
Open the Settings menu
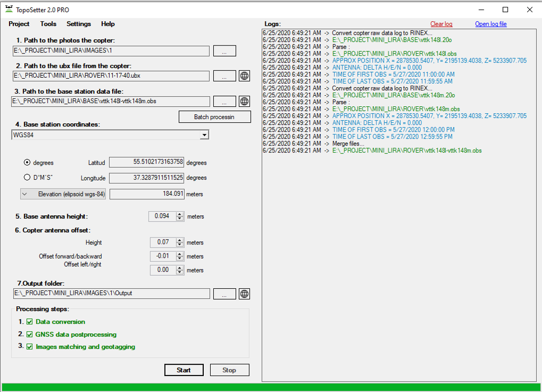(78, 24)
